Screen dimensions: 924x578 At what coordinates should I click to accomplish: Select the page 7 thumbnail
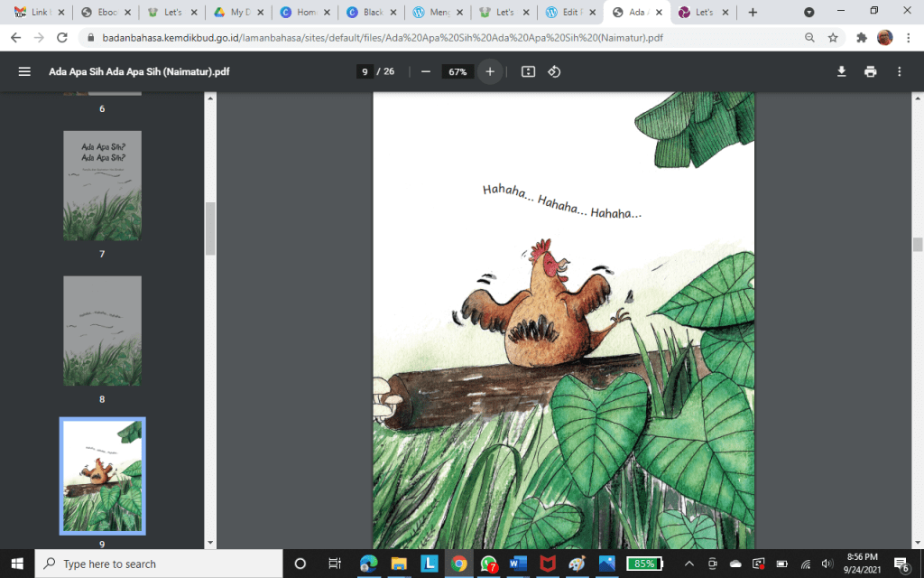coord(102,185)
